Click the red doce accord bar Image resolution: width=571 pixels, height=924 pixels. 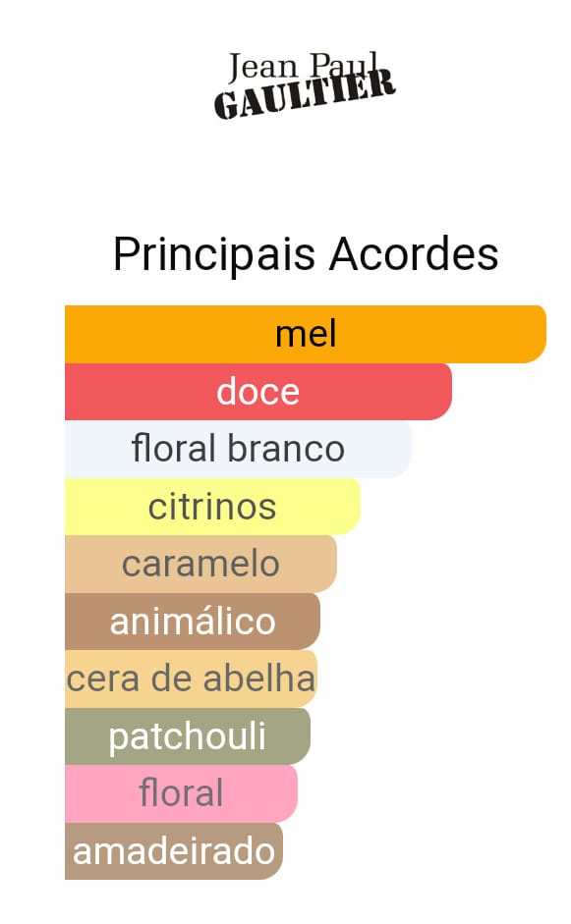[x=258, y=392]
